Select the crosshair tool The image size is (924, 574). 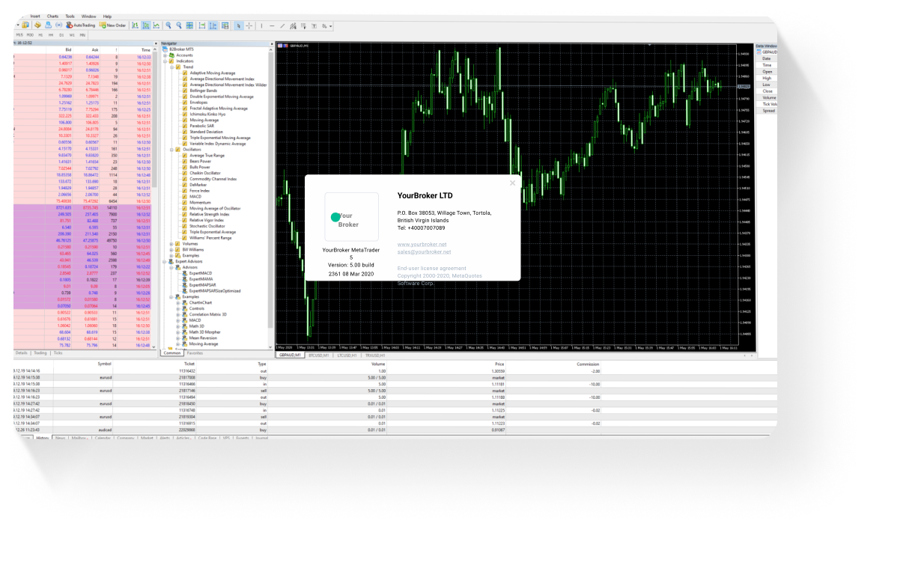(x=249, y=25)
